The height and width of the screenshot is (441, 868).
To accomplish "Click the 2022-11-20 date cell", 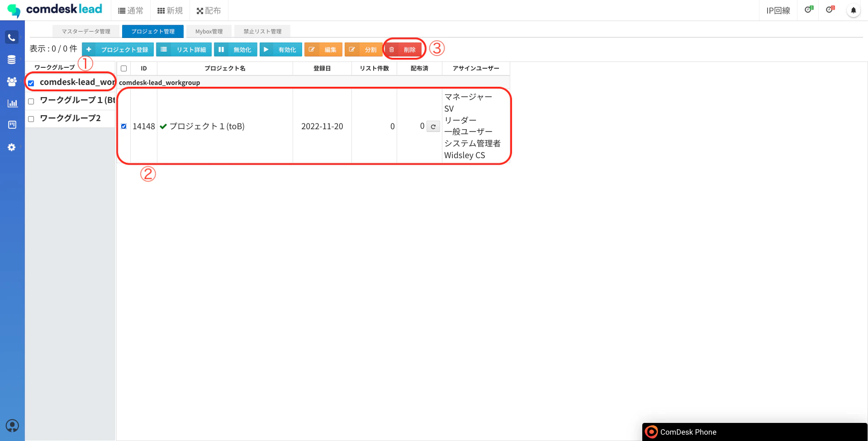I will (322, 127).
